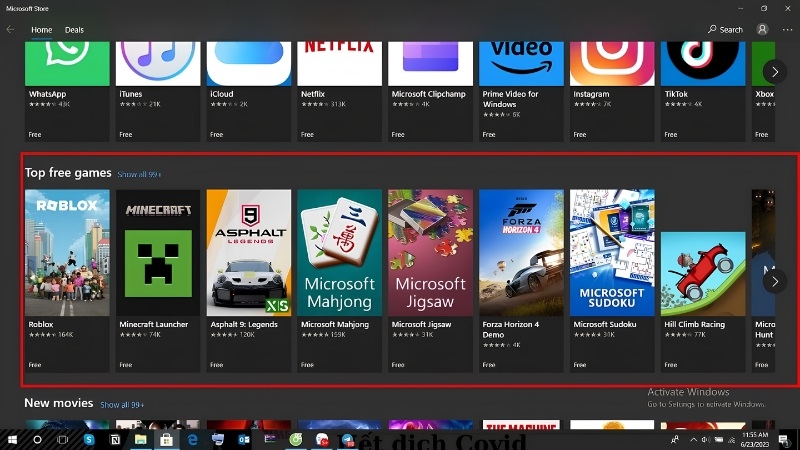Open Microsoft Edge from the taskbar

(192, 439)
